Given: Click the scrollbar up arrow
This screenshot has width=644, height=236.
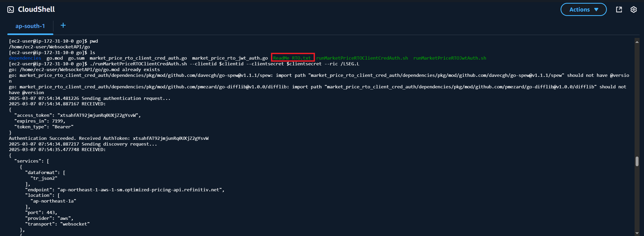Looking at the screenshot, I should point(637,42).
